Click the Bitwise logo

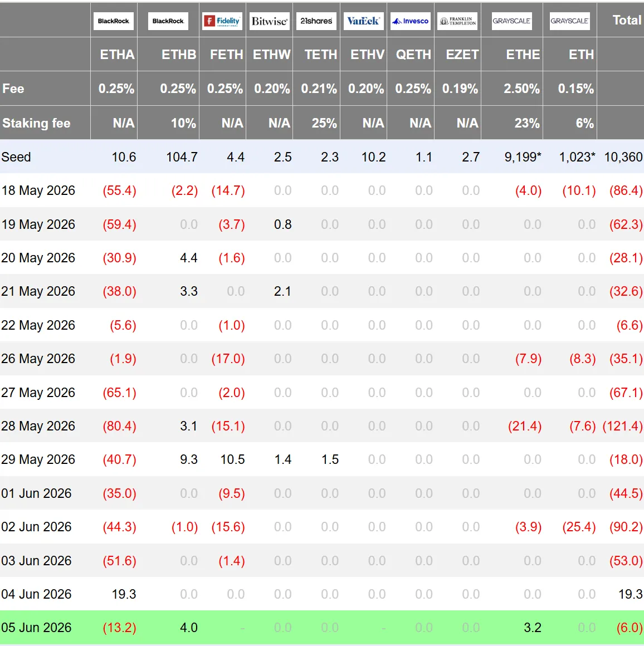click(x=270, y=21)
